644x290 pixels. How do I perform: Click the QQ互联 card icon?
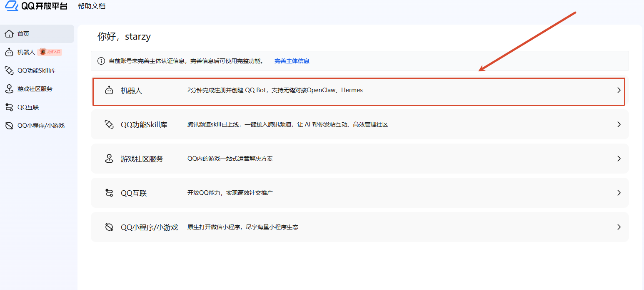(109, 193)
